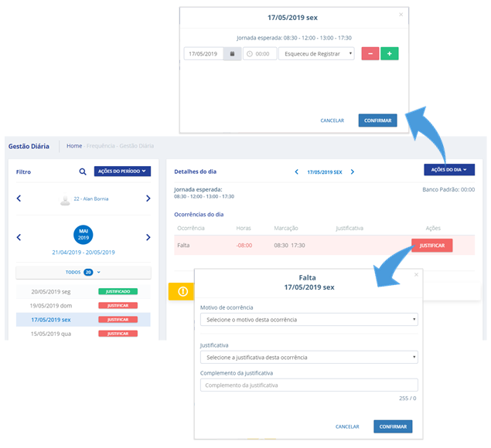Go to next employee after Alan Bornia

tap(148, 199)
